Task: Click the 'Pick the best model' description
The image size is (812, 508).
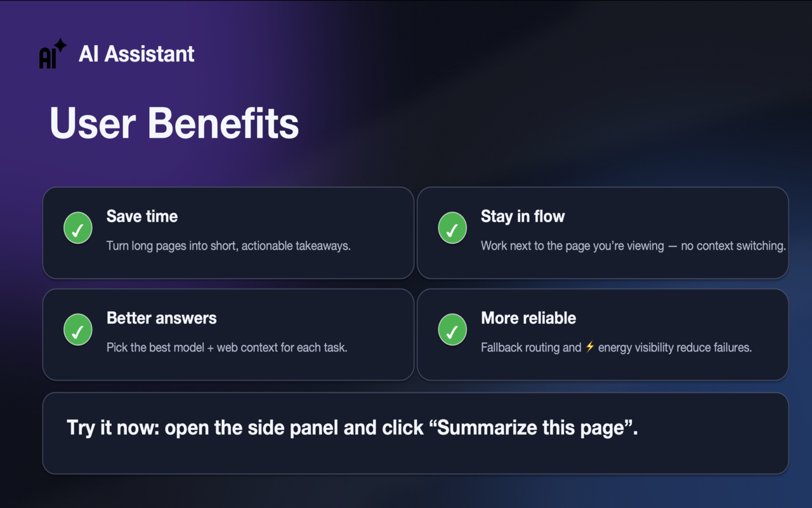Action: click(227, 347)
